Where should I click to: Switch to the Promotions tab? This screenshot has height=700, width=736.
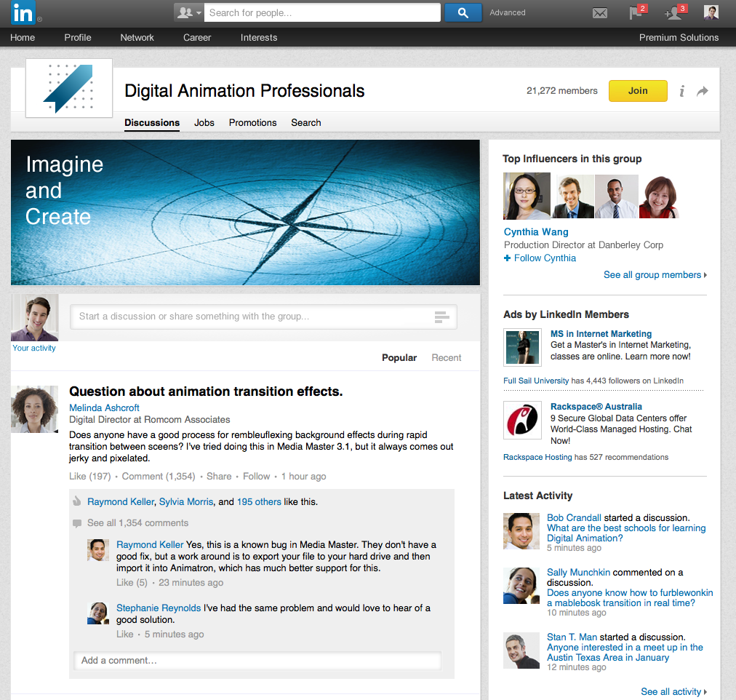[253, 122]
